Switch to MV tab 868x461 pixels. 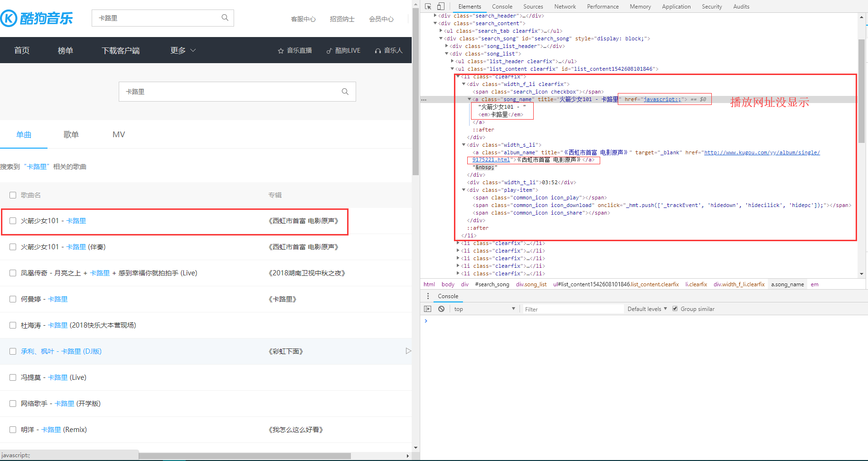(x=119, y=134)
